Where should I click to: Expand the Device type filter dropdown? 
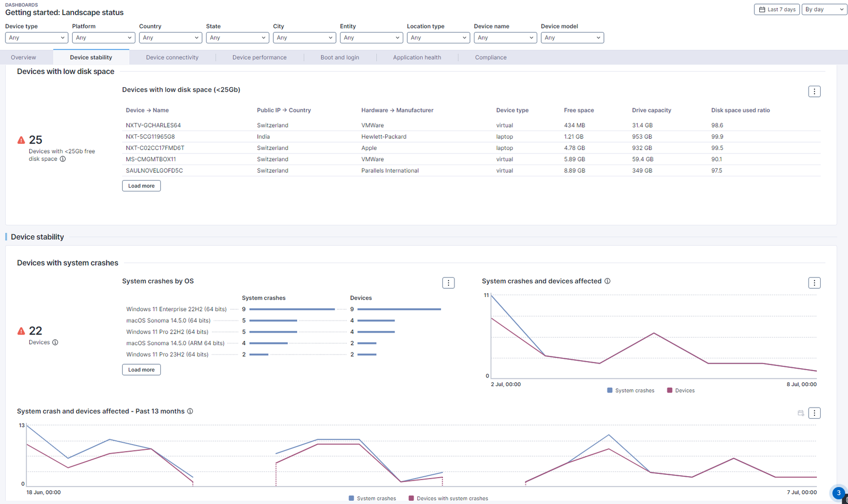[x=36, y=37]
